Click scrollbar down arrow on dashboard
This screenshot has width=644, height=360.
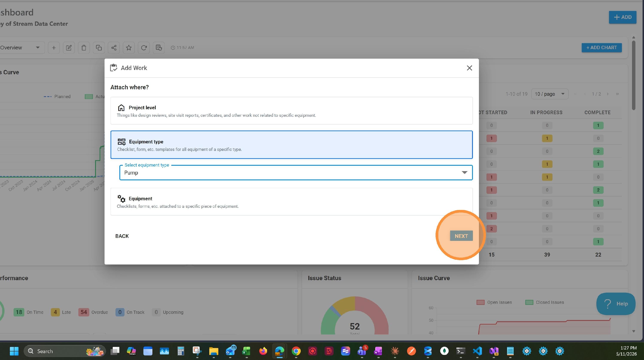(x=633, y=331)
